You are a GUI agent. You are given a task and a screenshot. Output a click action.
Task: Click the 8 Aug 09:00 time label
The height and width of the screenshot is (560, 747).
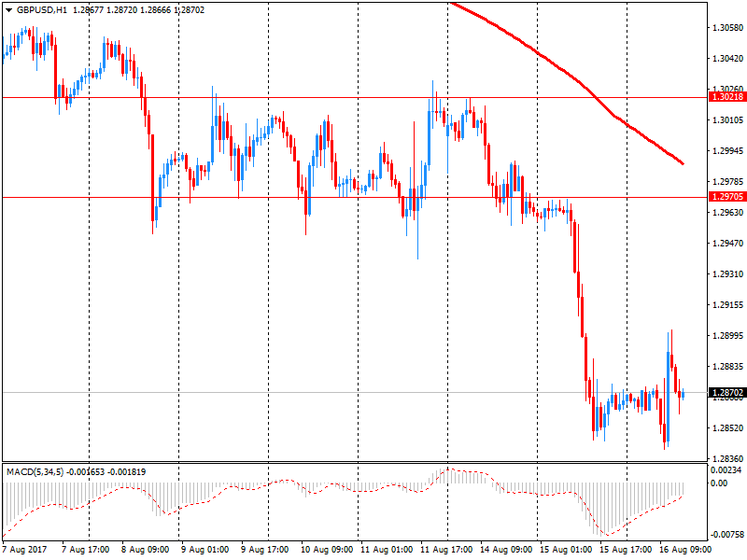point(145,550)
